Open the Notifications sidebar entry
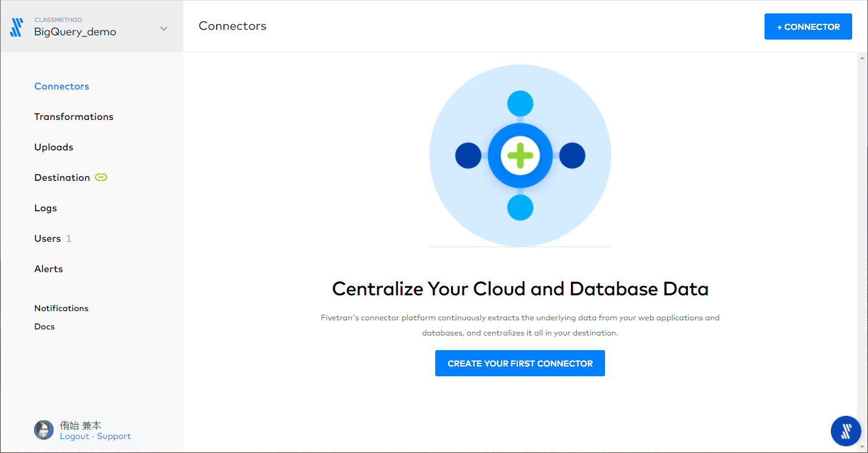The width and height of the screenshot is (868, 453). coord(61,308)
